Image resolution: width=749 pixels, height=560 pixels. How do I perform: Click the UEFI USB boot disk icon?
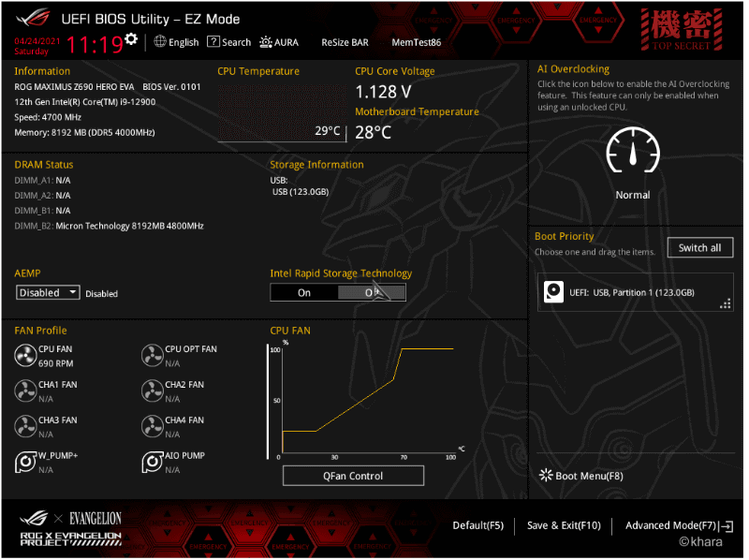tap(554, 292)
